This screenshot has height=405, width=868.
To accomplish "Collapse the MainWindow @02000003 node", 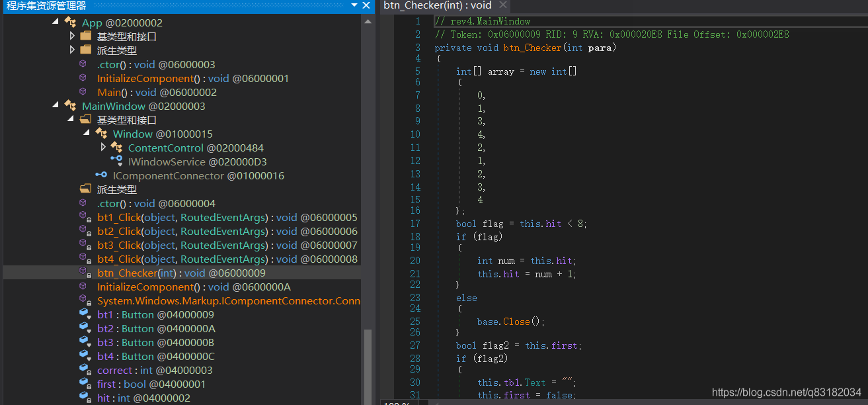I will 56,106.
